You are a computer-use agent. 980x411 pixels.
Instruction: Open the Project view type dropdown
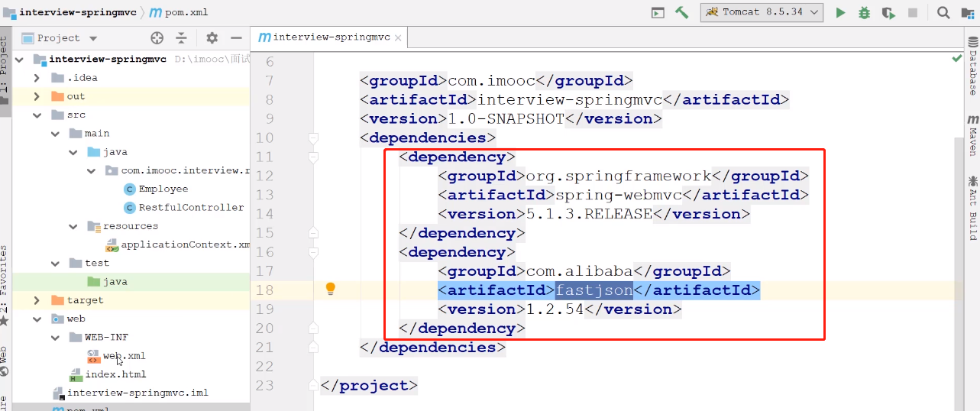[93, 38]
